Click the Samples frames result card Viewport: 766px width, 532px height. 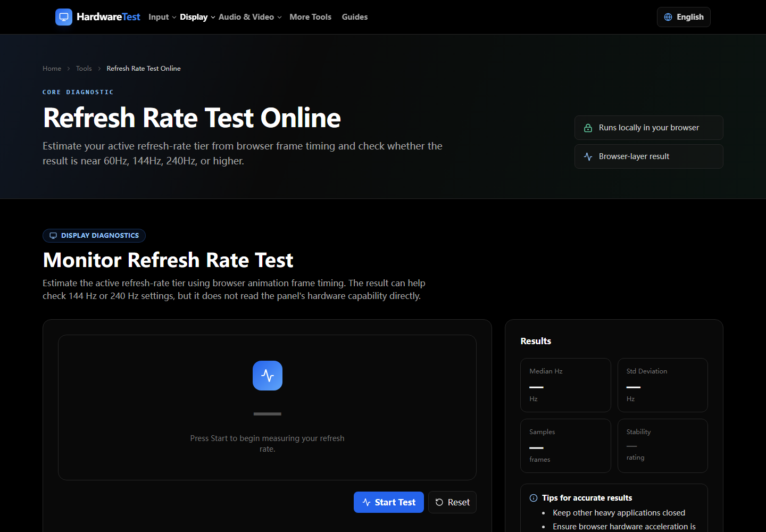565,446
